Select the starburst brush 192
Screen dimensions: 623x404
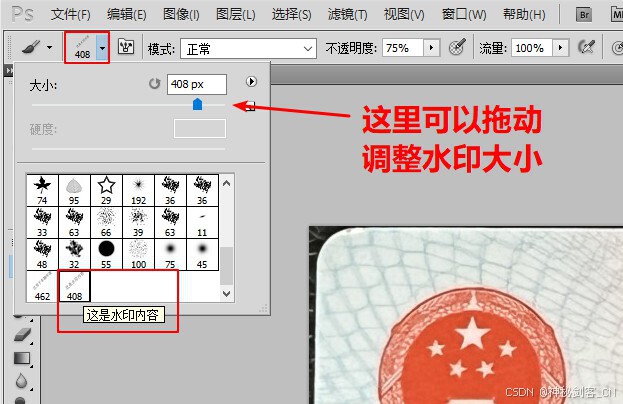pos(138,190)
